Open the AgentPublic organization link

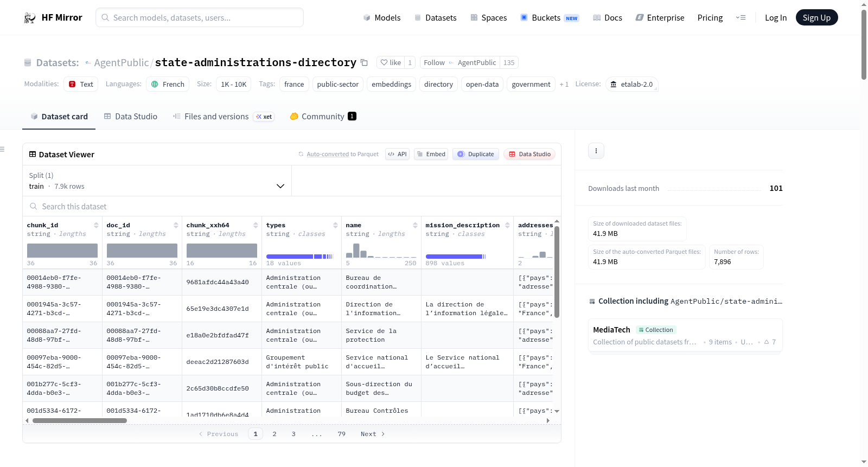pos(121,63)
